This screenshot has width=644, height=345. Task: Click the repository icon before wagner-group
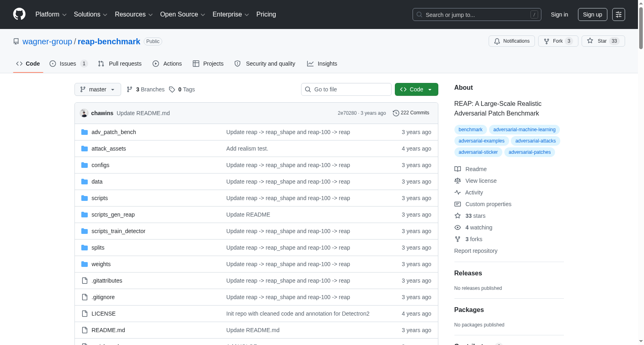point(16,41)
